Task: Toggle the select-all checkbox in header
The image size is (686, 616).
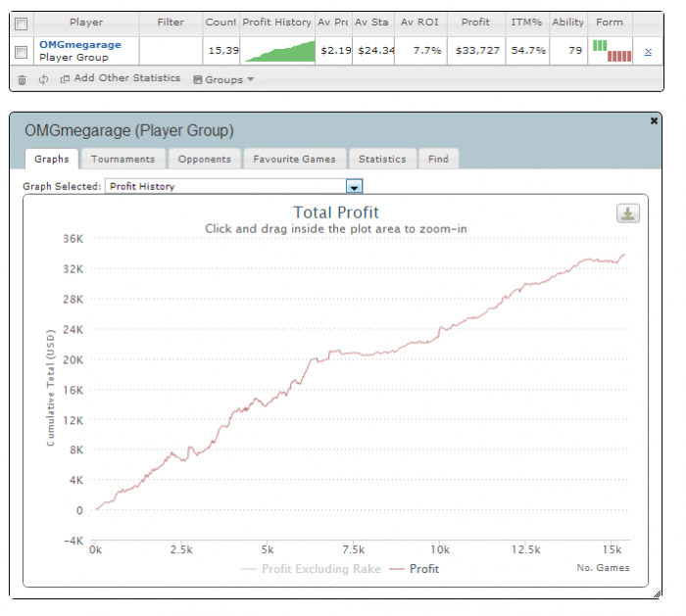Action: point(21,24)
